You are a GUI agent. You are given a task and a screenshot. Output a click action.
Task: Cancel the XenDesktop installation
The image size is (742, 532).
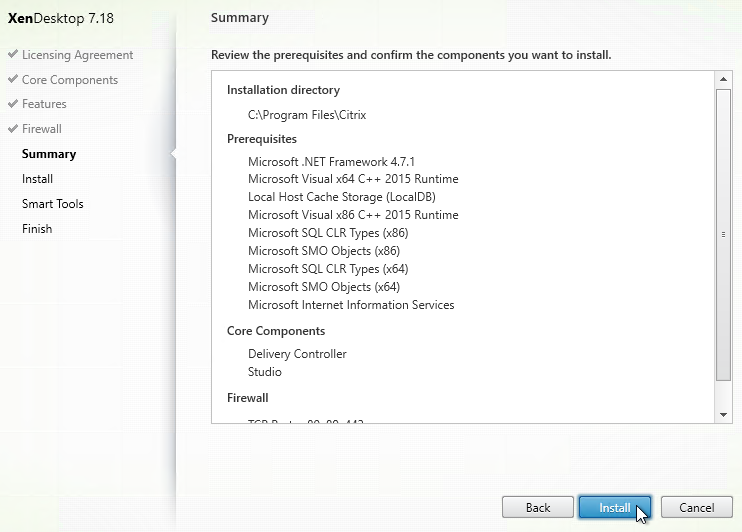tap(697, 507)
